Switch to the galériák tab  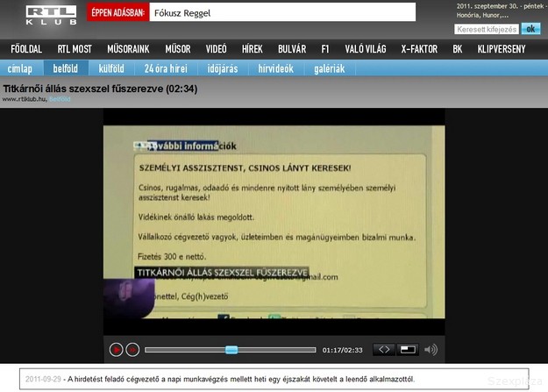(x=329, y=68)
